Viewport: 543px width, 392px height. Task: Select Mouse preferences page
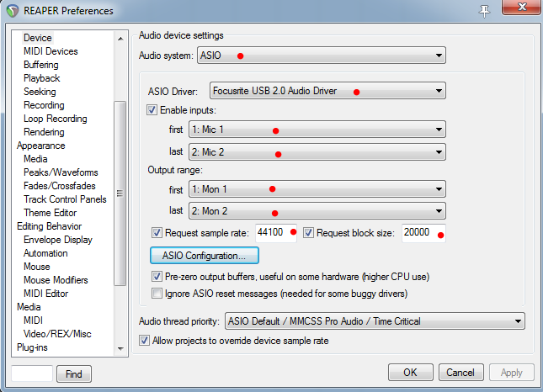(37, 267)
